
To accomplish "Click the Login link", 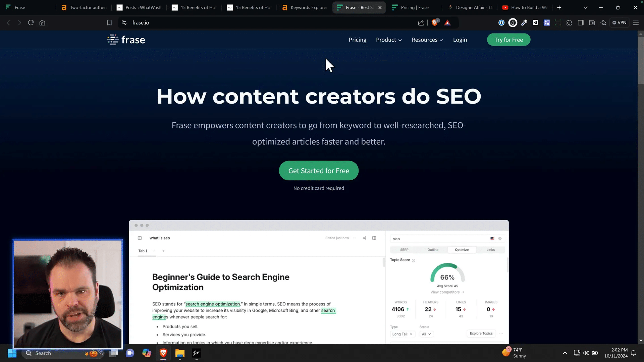I will click(x=460, y=40).
